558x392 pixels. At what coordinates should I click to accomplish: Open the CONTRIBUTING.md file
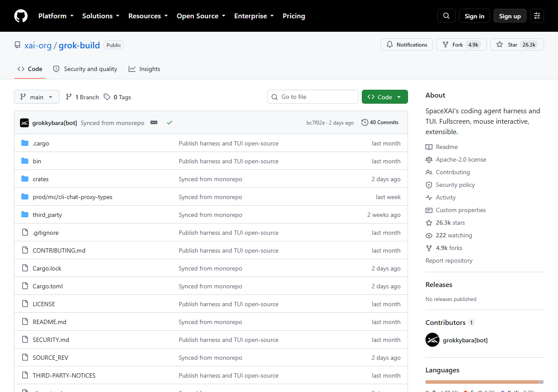click(x=59, y=250)
